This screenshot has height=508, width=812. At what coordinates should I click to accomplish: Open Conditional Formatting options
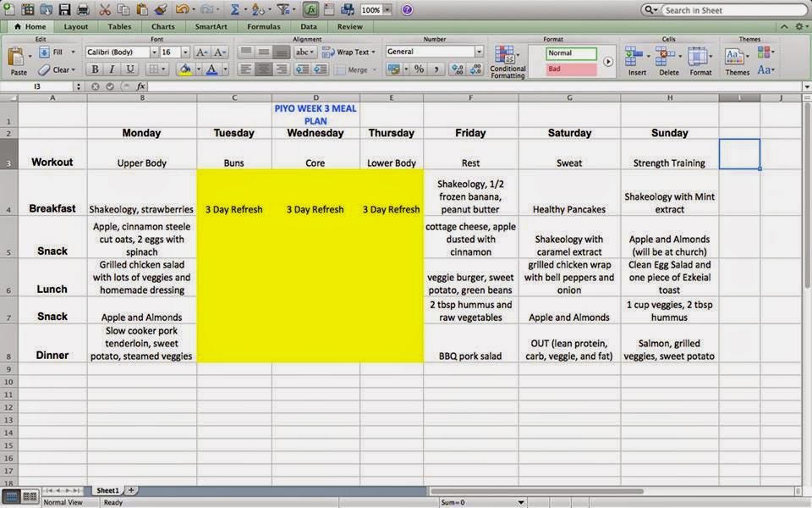tap(507, 62)
